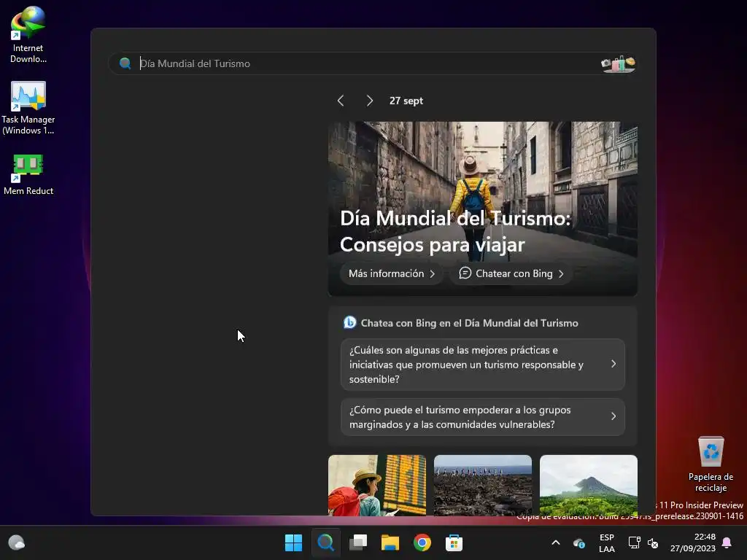
Task: Click the taskbar Search icon
Action: [326, 542]
